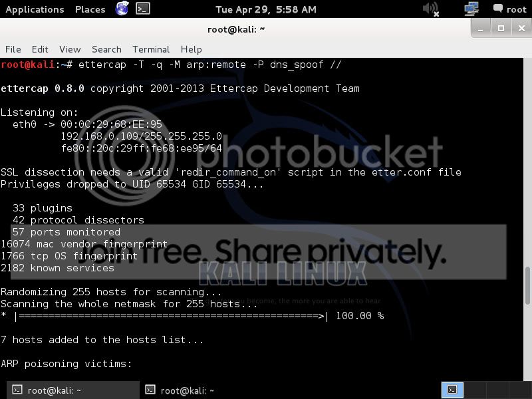
Task: Click the muted volume speaker icon
Action: click(x=431, y=9)
